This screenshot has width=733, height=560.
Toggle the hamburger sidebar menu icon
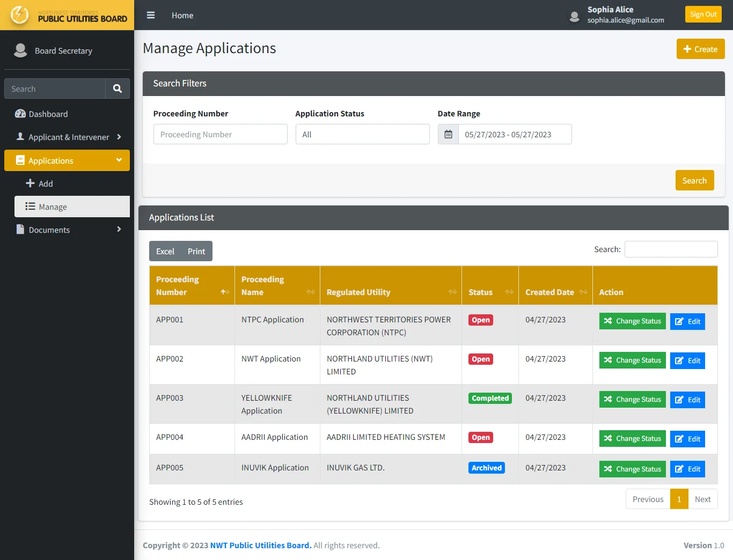151,15
